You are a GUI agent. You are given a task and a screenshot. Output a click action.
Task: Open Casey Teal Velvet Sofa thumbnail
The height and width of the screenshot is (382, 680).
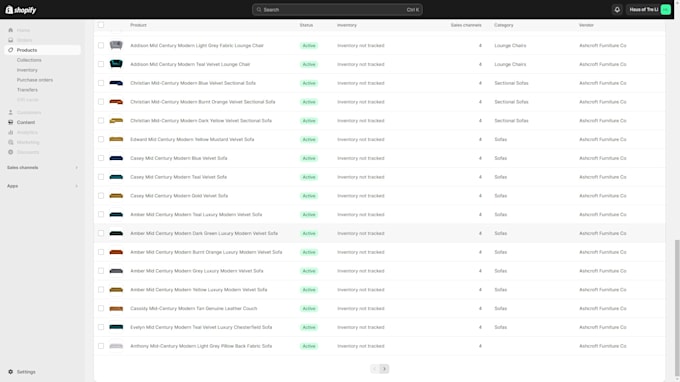pyautogui.click(x=116, y=177)
